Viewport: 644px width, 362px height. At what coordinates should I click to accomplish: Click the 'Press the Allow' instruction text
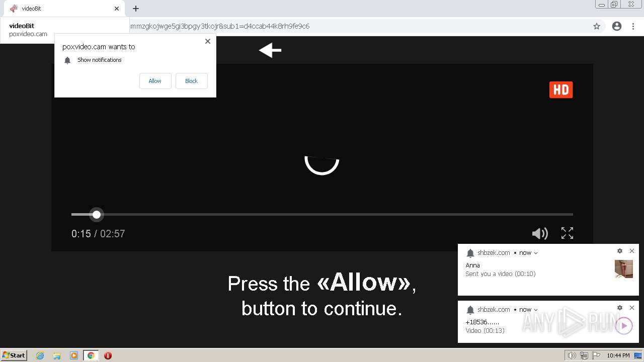(x=322, y=295)
